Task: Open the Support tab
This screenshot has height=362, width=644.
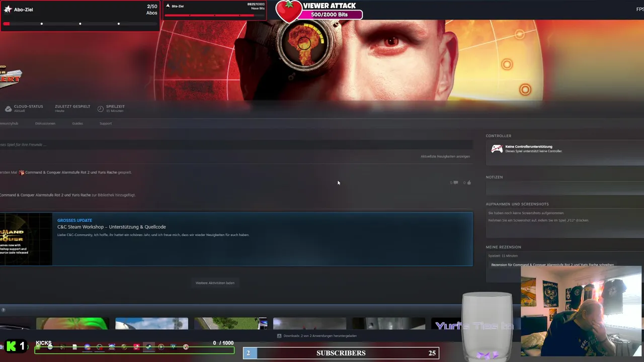Action: [106, 123]
